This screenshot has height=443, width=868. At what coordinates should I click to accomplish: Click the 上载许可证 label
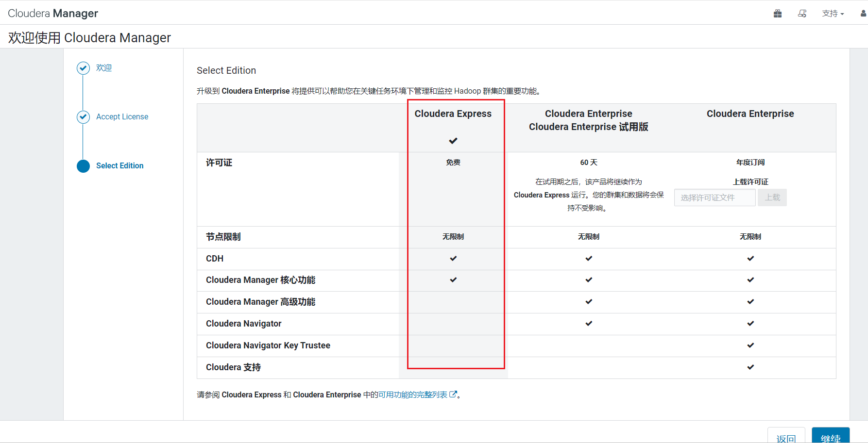point(750,182)
